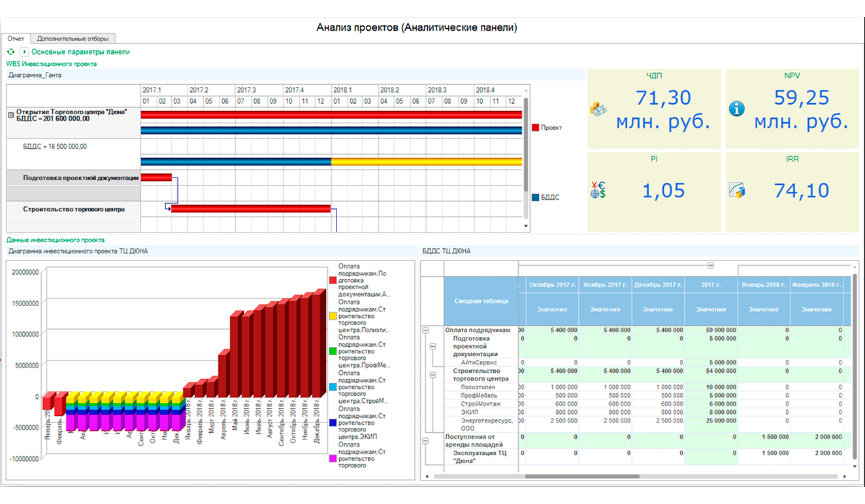This screenshot has height=504, width=865.
Task: Switch to Дополнительные отборы tab
Action: (73, 39)
